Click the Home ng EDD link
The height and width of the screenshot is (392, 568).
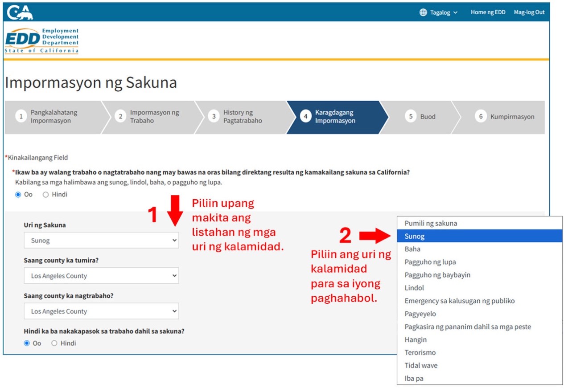tap(488, 12)
